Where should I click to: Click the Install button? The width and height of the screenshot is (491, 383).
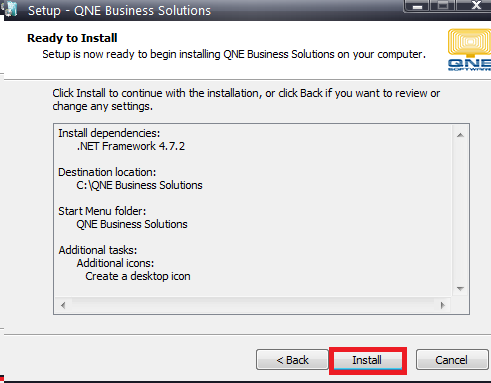(368, 360)
